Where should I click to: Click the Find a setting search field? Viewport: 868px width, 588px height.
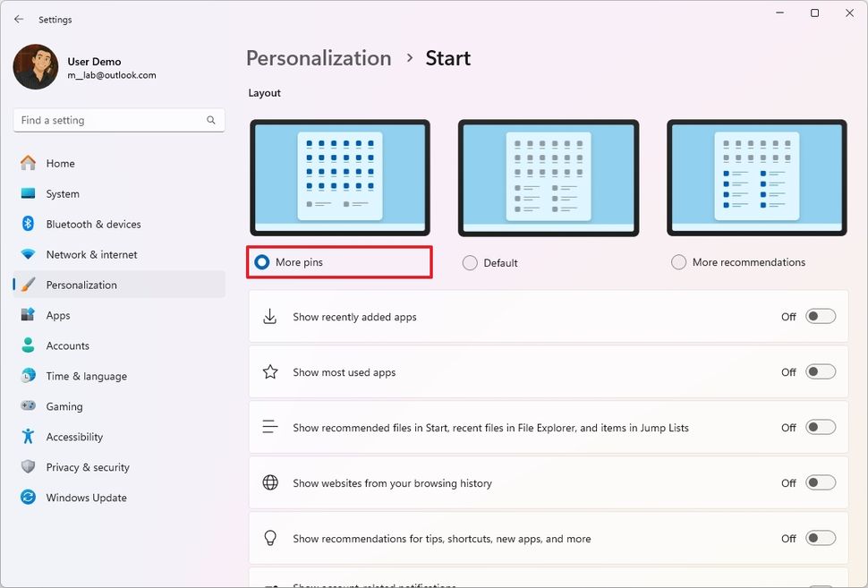[107, 120]
